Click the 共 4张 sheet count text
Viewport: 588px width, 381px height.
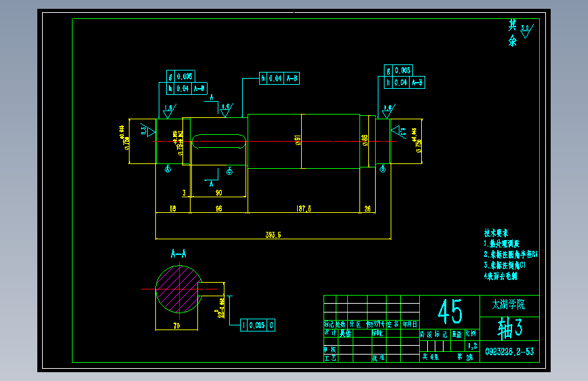[x=431, y=357]
